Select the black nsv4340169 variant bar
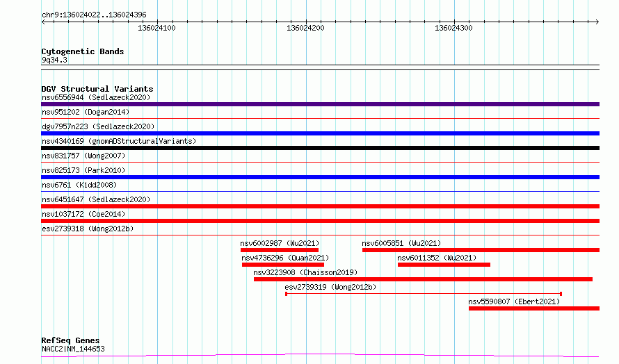This screenshot has height=364, width=619. tap(320, 148)
